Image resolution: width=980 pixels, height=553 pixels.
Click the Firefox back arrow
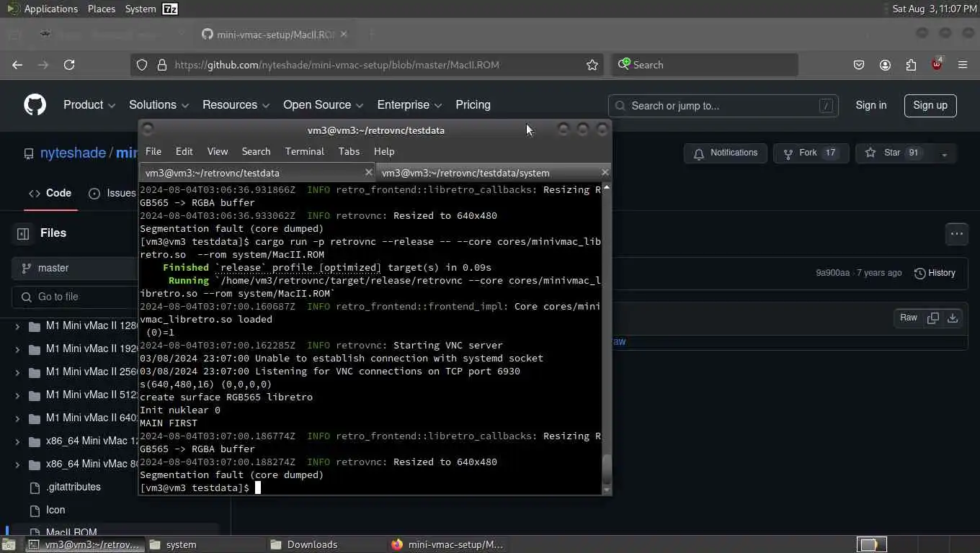coord(17,65)
